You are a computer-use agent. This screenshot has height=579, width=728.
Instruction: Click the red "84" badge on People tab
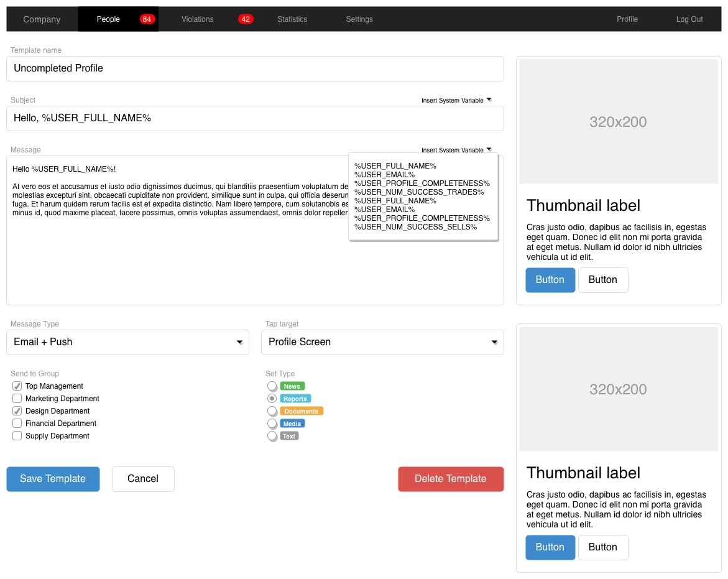(x=147, y=19)
